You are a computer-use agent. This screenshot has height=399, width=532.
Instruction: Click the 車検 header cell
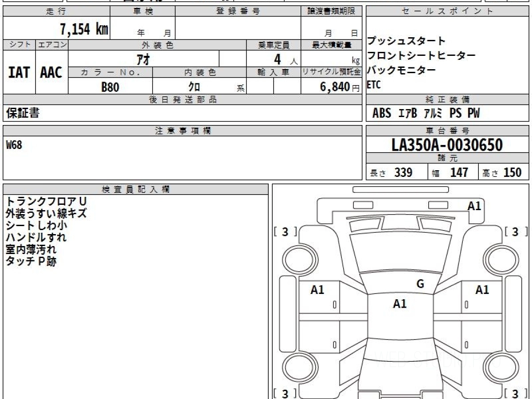coord(143,12)
